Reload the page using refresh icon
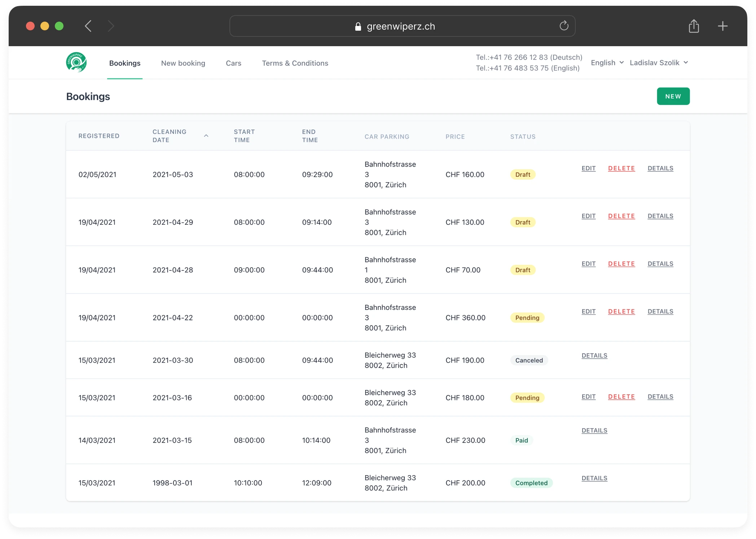756x539 pixels. coord(564,26)
